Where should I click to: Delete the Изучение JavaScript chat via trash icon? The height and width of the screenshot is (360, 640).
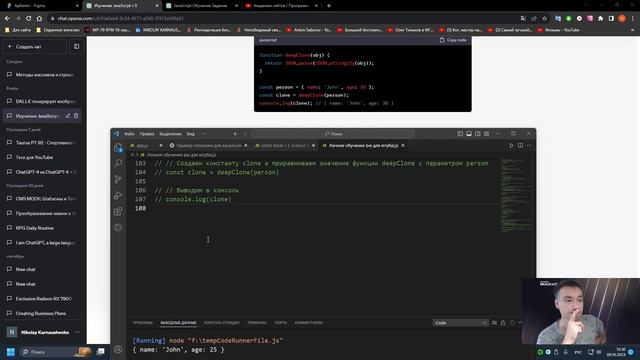[x=76, y=116]
